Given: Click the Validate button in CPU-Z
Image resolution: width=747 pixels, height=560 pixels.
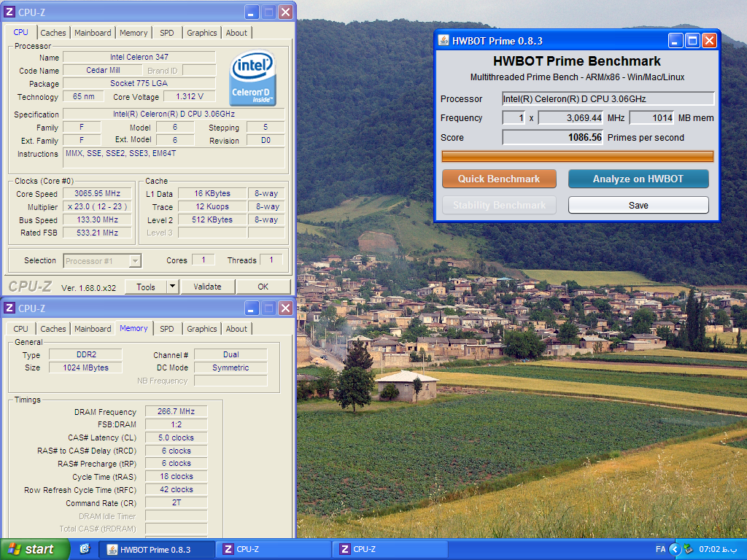Looking at the screenshot, I should [x=207, y=287].
